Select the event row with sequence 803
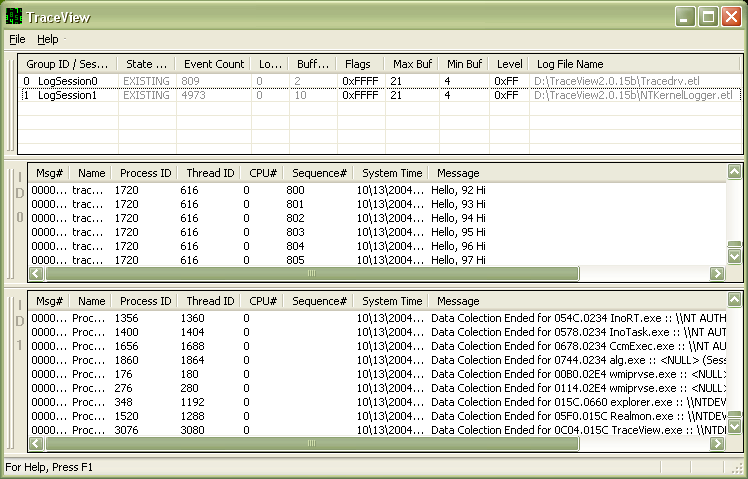Viewport: 748px width, 479px height. [x=294, y=231]
